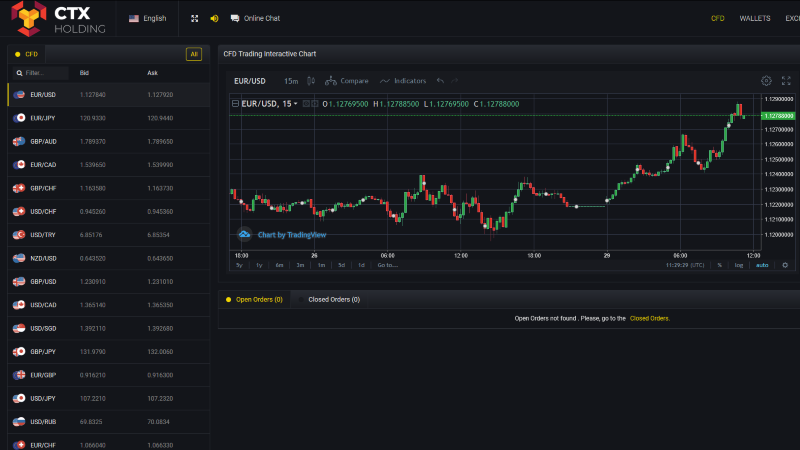Screen dimensions: 800x450
Task: Select the GBP/CHF flag icon
Action: (x=19, y=188)
